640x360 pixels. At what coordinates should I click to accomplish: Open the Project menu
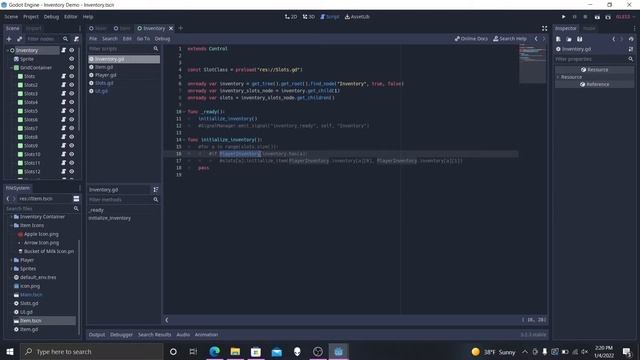pos(31,17)
